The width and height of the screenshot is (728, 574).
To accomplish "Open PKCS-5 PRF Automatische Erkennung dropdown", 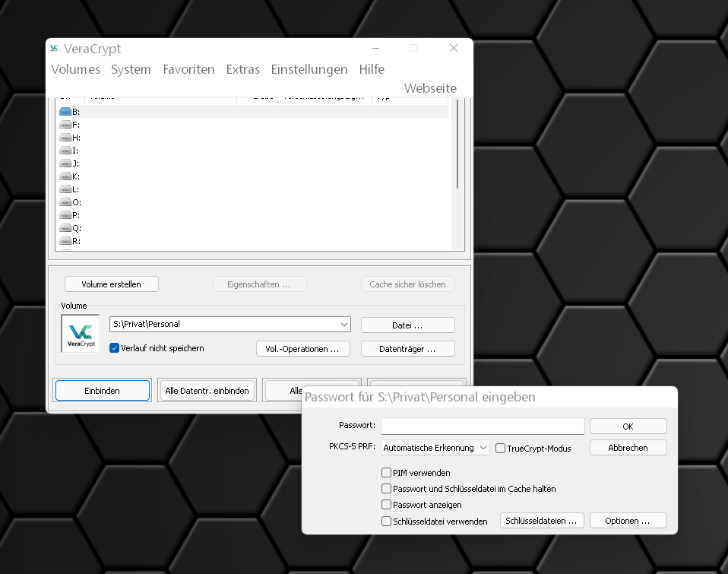I will click(435, 448).
